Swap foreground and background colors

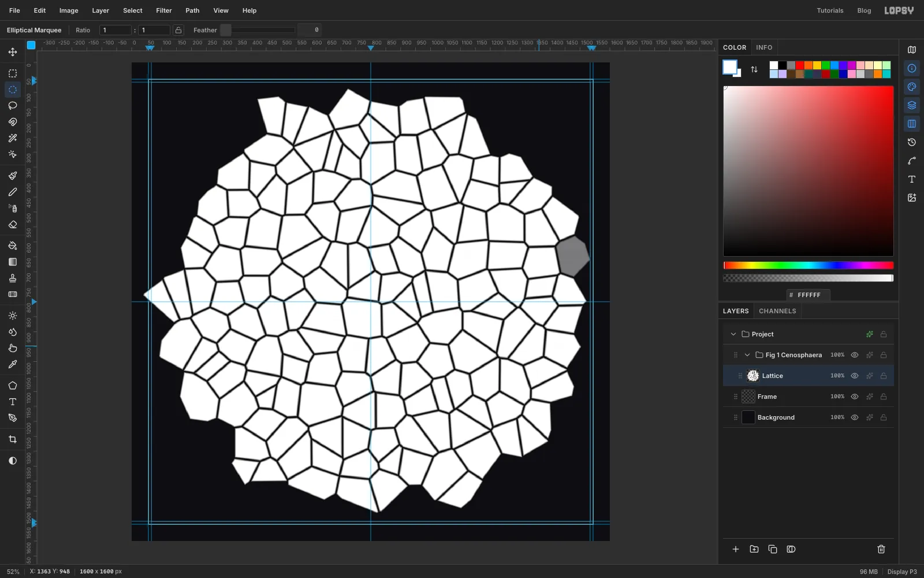pyautogui.click(x=754, y=69)
